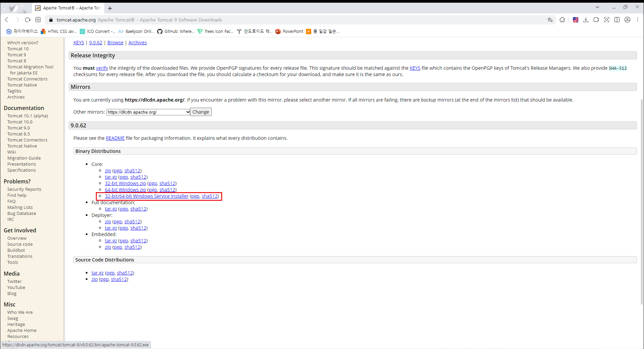644x349 pixels.
Task: Open the browser downloads icon
Action: pyautogui.click(x=586, y=20)
